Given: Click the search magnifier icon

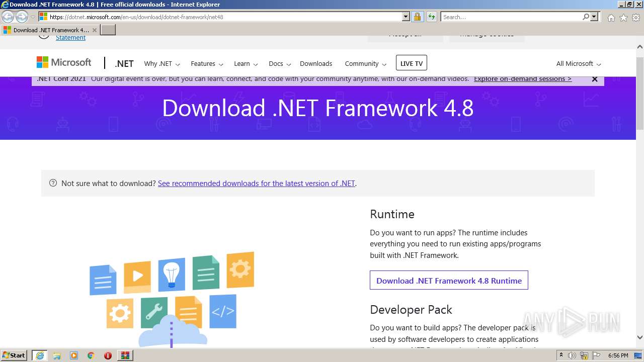Looking at the screenshot, I should pyautogui.click(x=586, y=17).
